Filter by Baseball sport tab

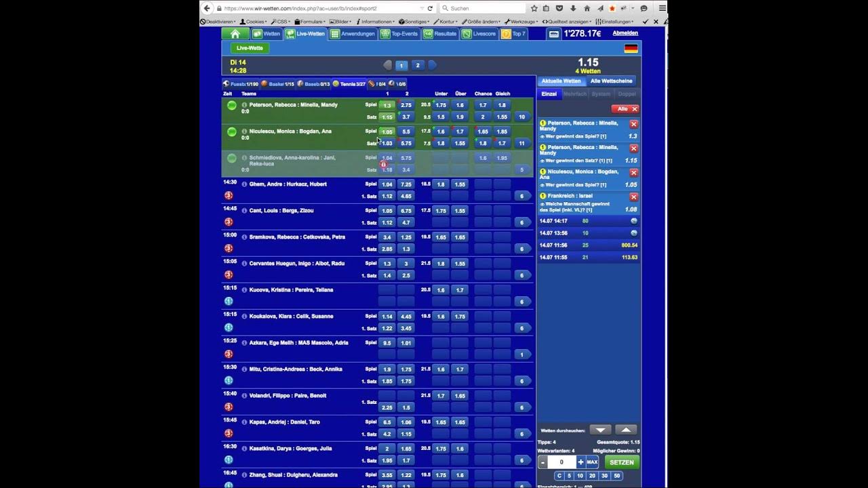click(x=313, y=84)
